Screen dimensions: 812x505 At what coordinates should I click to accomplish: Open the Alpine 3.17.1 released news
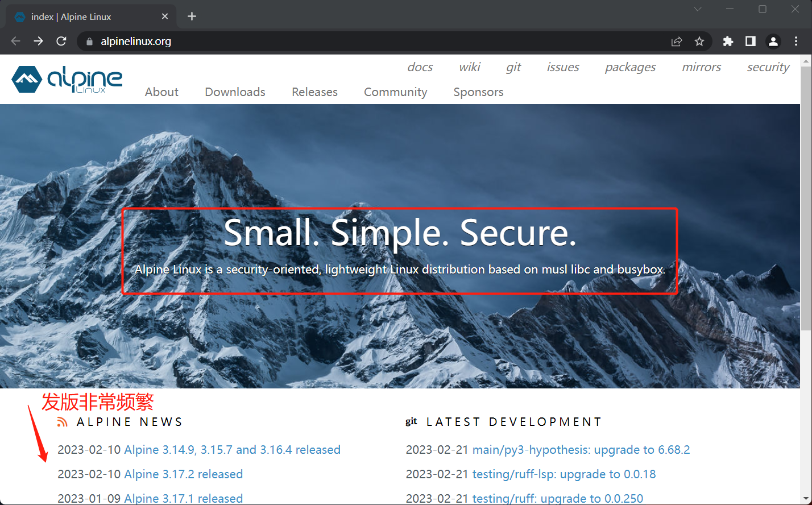click(183, 498)
